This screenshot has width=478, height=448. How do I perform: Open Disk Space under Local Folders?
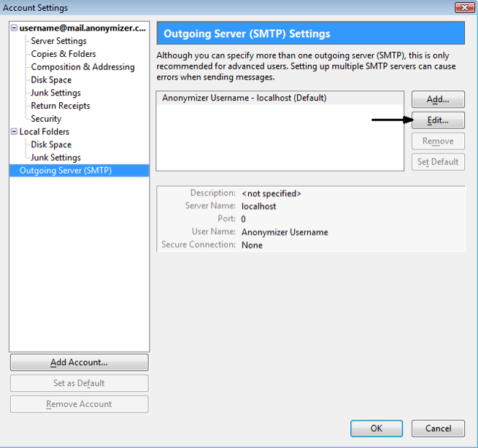(x=51, y=144)
